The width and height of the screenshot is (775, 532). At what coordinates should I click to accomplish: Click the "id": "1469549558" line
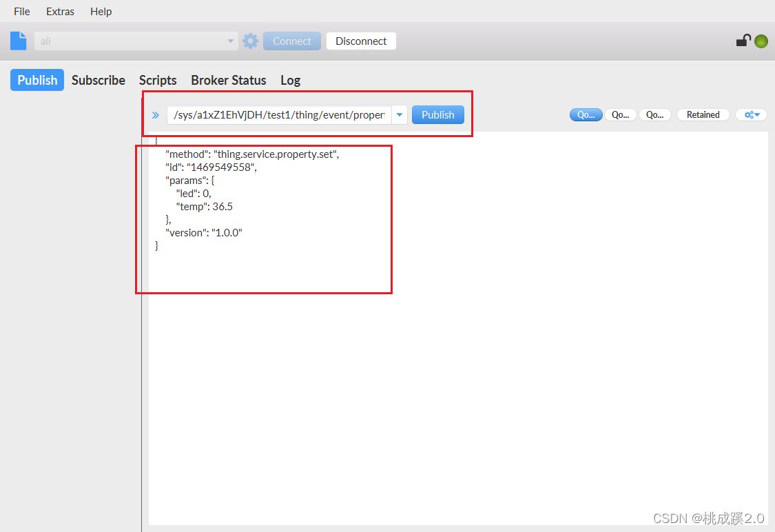coord(211,167)
